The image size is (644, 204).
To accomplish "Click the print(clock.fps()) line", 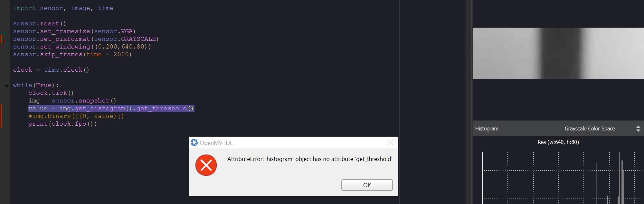I will pos(62,124).
